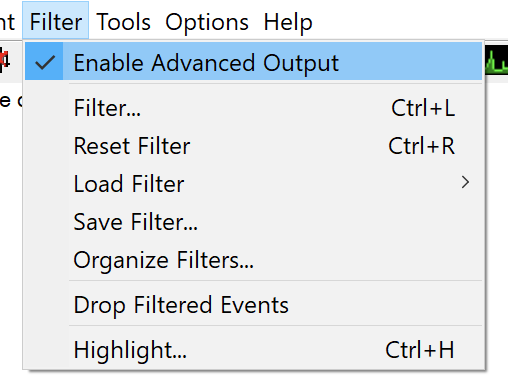508x388 pixels.
Task: Close the open Filter dropdown menu
Action: point(56,21)
